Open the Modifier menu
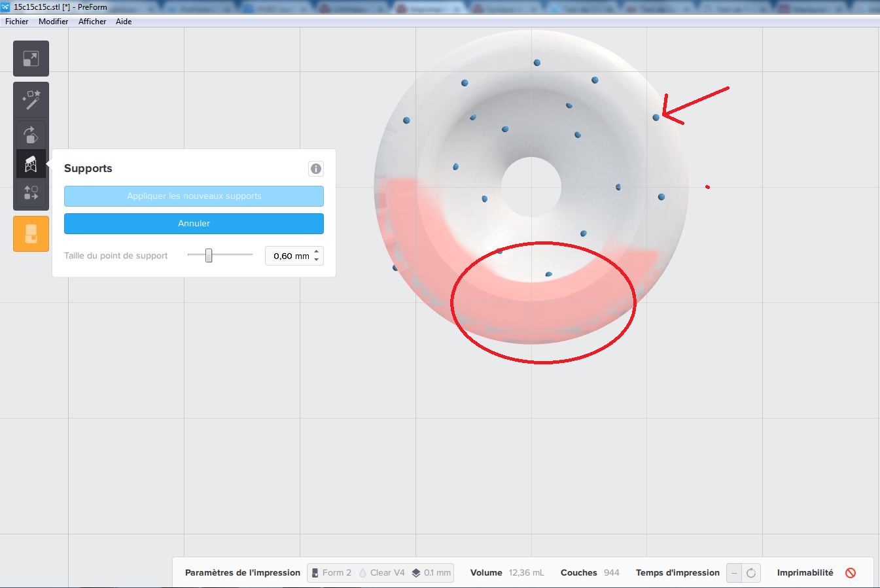Image resolution: width=880 pixels, height=588 pixels. (x=53, y=22)
